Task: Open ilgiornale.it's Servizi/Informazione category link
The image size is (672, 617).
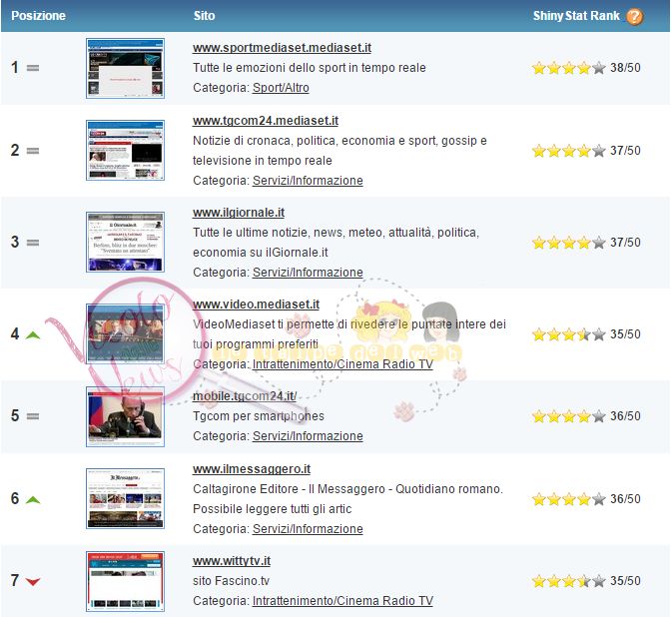Action: pyautogui.click(x=308, y=273)
